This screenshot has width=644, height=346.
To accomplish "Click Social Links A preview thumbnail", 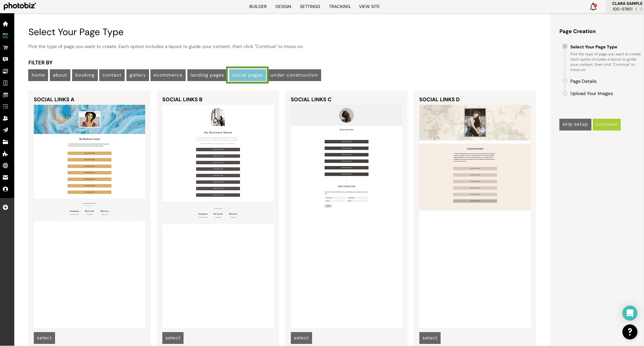I will pyautogui.click(x=90, y=216).
